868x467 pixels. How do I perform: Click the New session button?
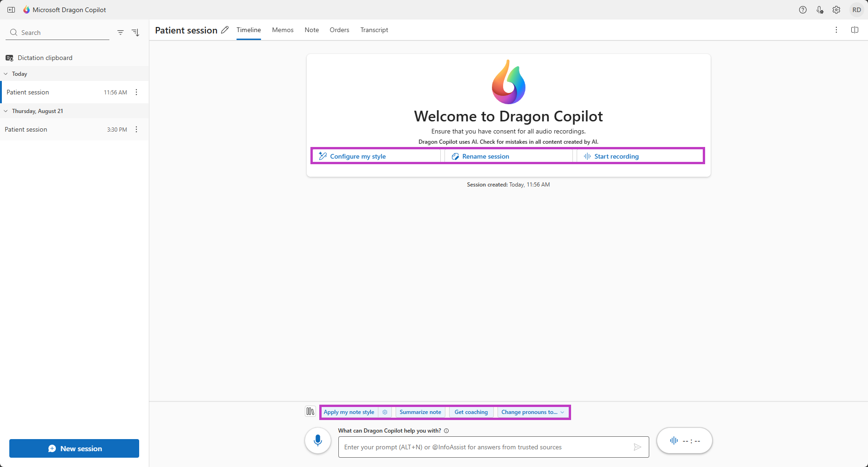(74, 448)
